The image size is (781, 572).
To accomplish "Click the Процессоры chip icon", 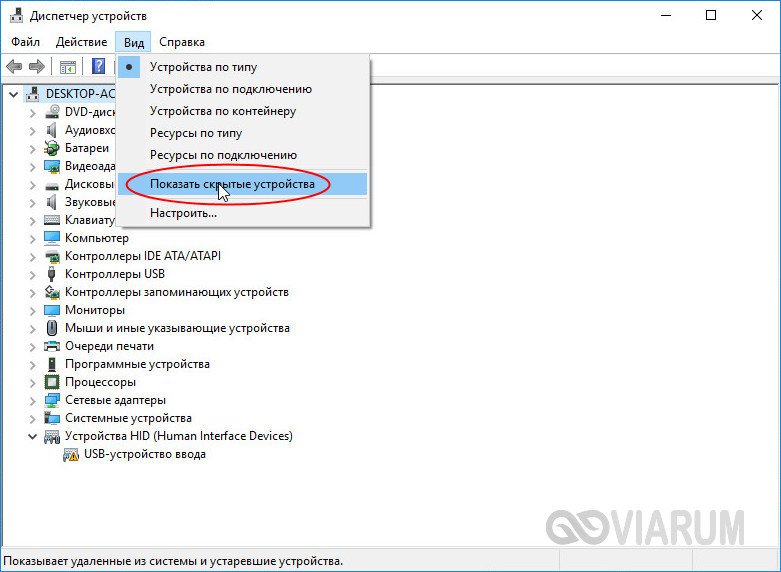I will (x=52, y=382).
